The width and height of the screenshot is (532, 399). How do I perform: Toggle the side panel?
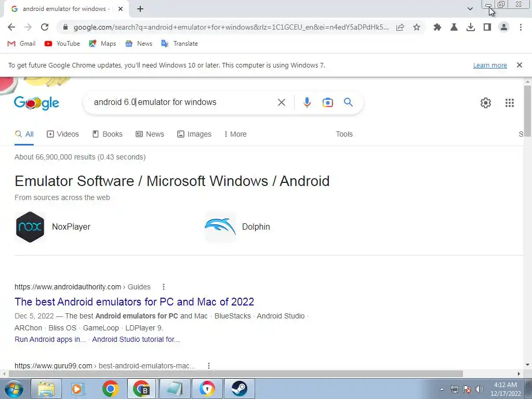coord(487,27)
